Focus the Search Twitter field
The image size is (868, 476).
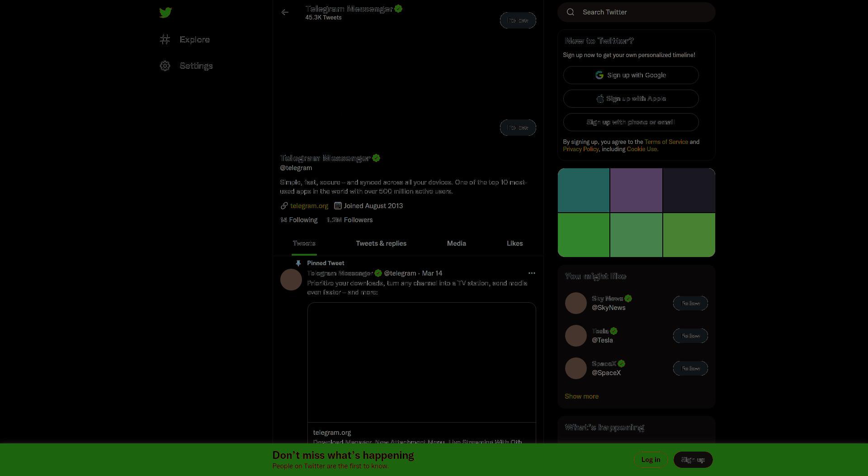(637, 12)
